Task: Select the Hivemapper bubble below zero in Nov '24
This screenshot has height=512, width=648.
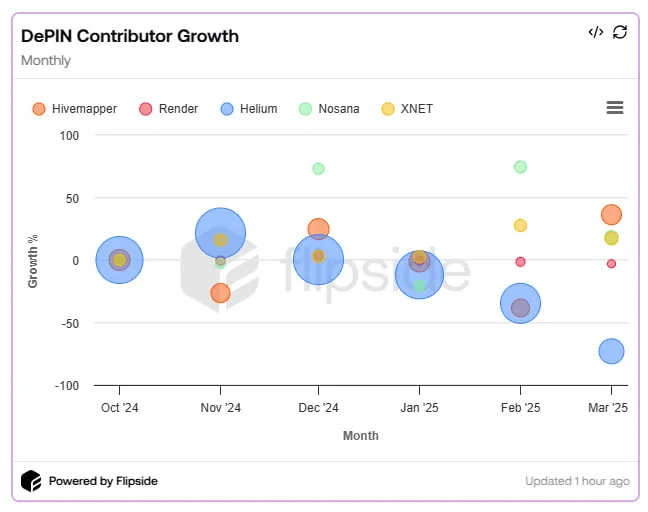Action: point(220,293)
